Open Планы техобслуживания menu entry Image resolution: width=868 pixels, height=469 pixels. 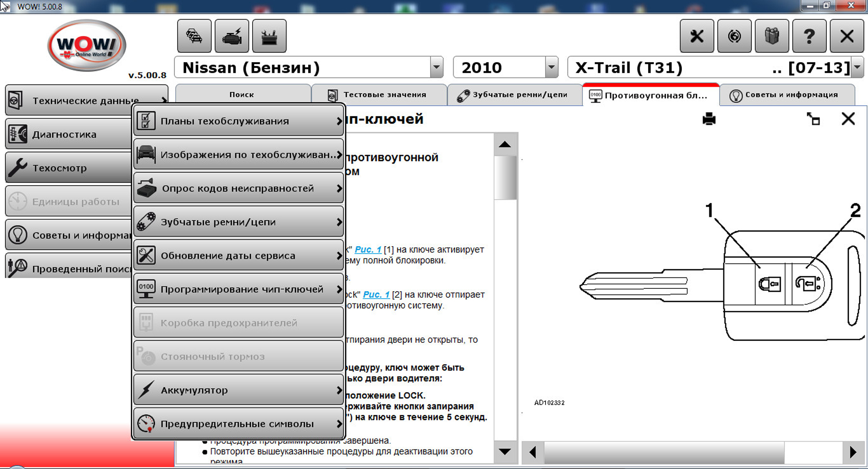(239, 121)
